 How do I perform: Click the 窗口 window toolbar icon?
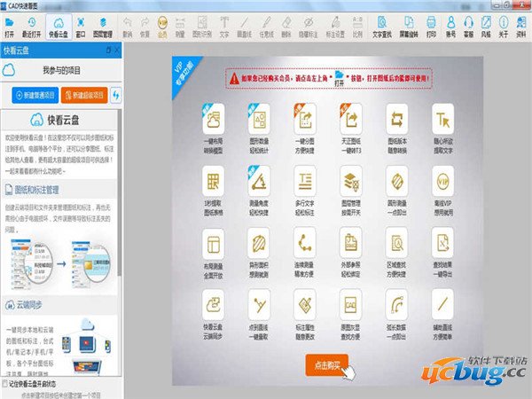[x=81, y=27]
